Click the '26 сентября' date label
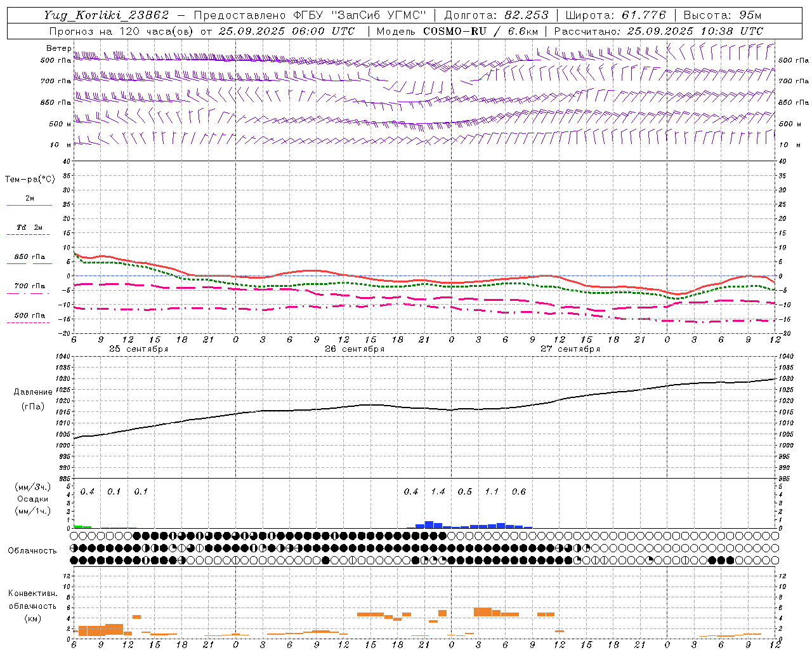Screen dimensions: 812x650 point(355,349)
